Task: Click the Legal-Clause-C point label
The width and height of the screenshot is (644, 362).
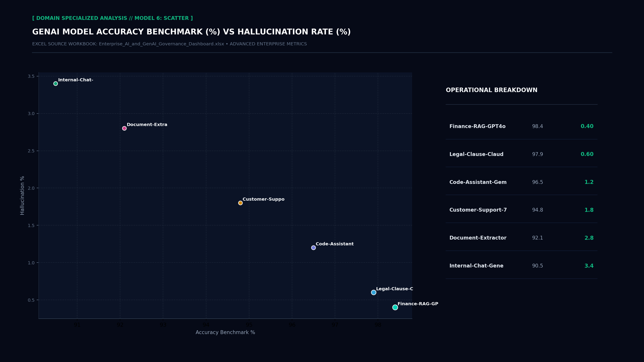Action: click(x=394, y=289)
